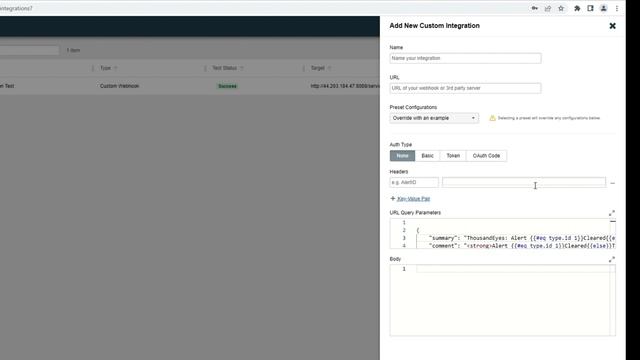640x360 pixels.
Task: Click inside the Body code editor
Action: click(502, 300)
